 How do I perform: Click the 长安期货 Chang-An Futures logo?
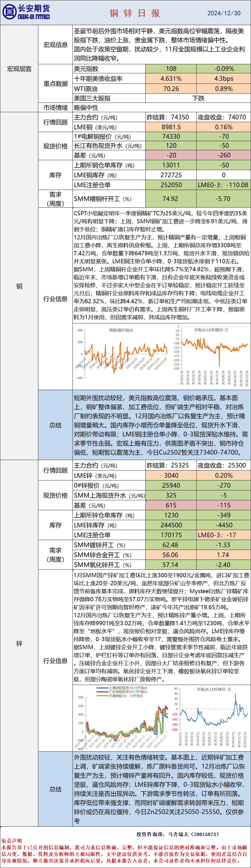click(26, 12)
